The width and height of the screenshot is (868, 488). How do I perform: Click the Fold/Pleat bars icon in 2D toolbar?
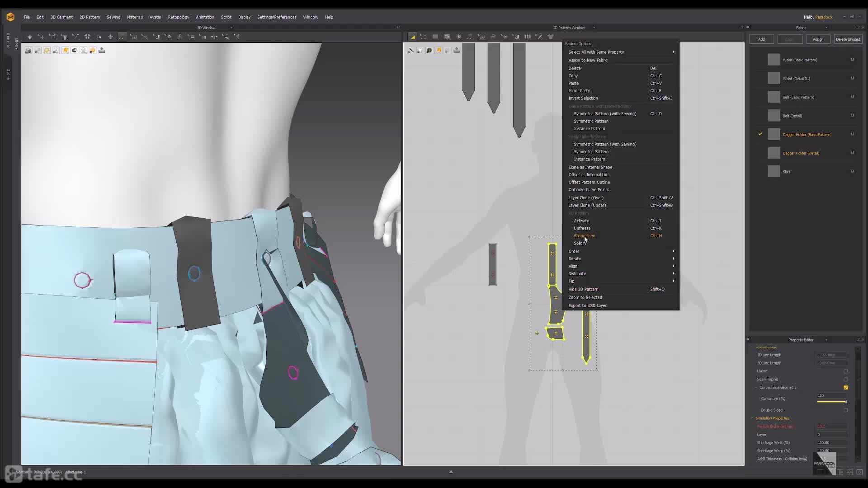[x=528, y=37]
